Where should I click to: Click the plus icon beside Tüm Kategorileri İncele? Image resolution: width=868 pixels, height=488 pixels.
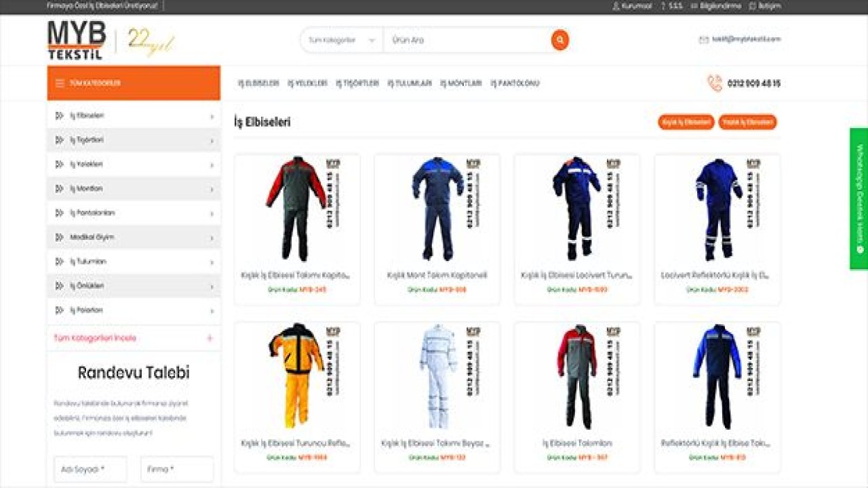tap(210, 338)
